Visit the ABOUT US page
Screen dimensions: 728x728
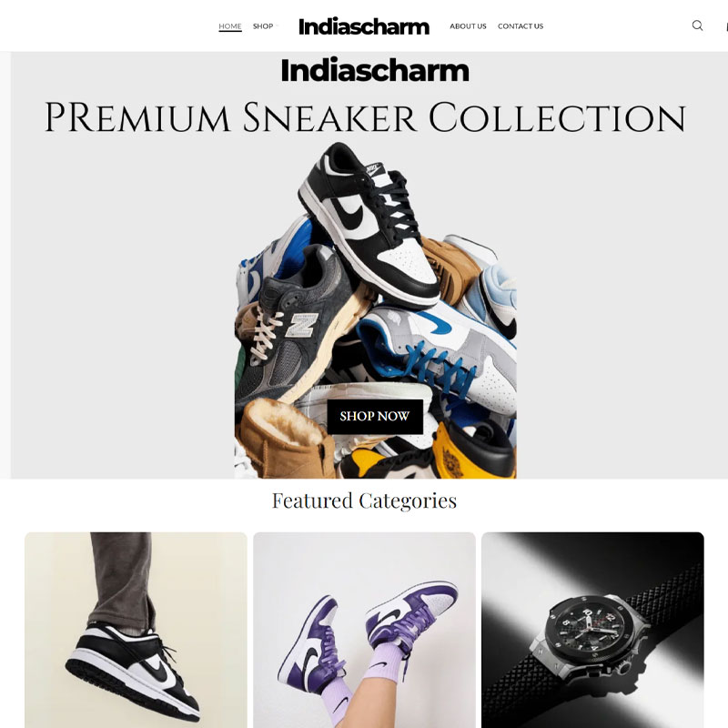click(x=468, y=26)
